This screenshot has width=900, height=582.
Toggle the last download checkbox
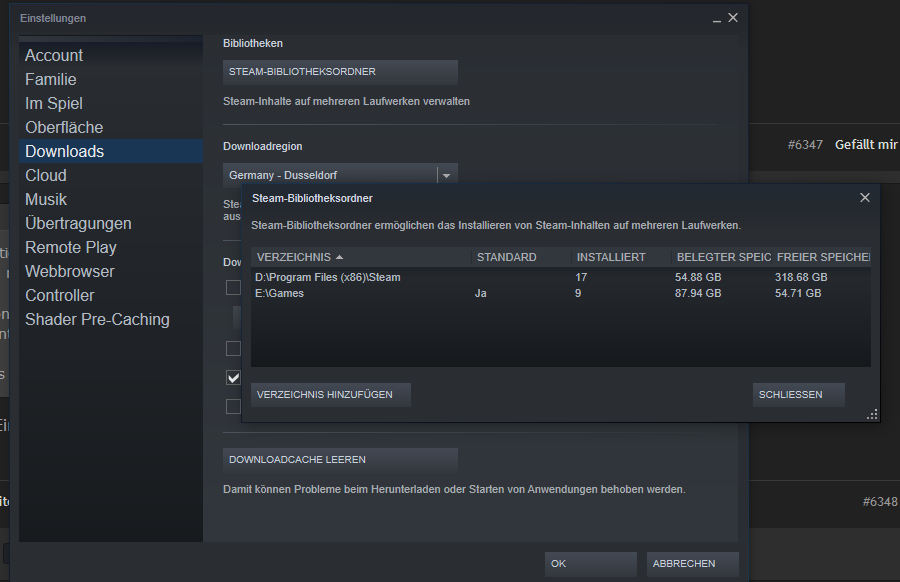[233, 406]
